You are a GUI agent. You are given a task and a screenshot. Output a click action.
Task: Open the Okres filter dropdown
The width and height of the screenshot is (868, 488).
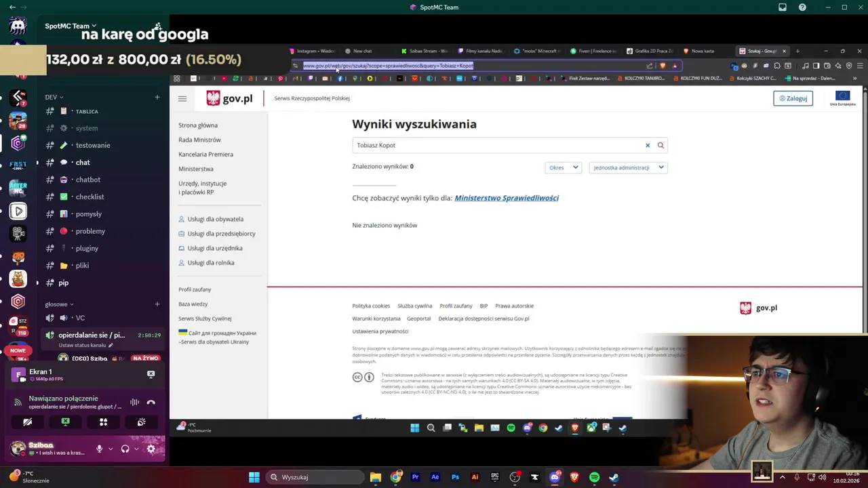pyautogui.click(x=563, y=167)
